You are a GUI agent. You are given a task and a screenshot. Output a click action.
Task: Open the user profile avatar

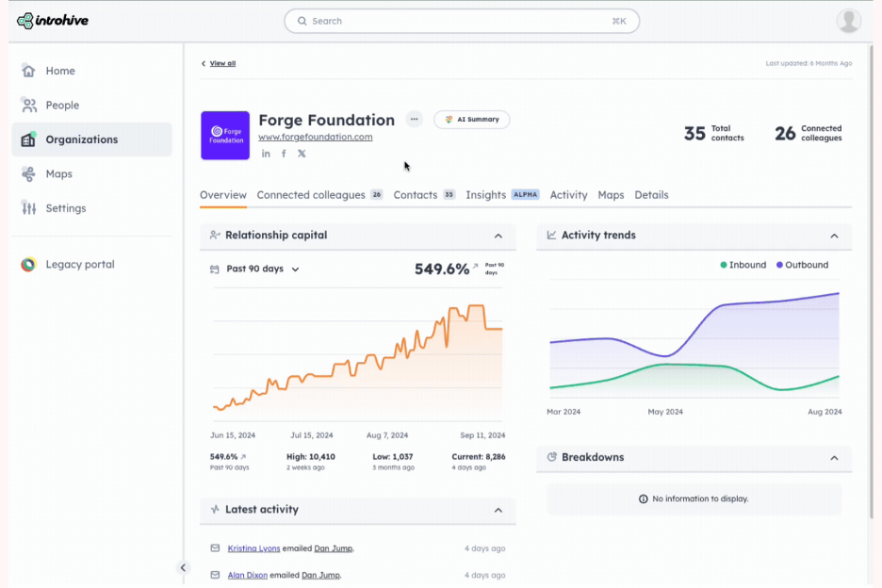tap(849, 21)
